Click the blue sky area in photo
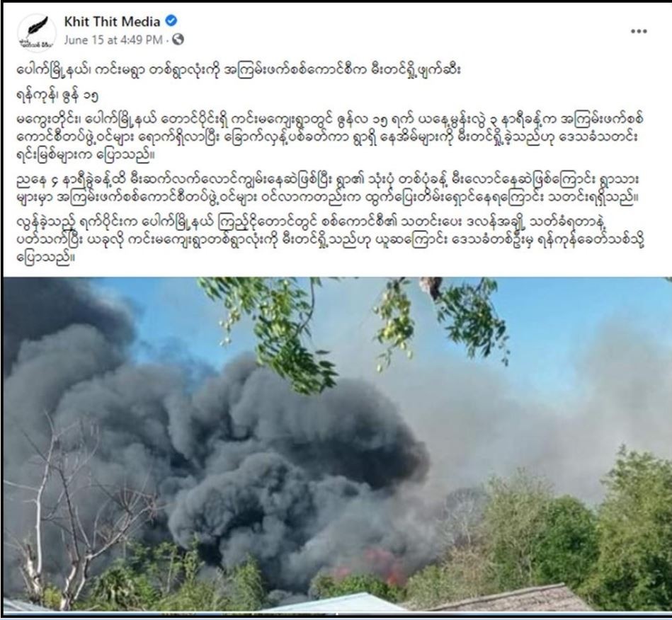Image resolution: width=672 pixels, height=620 pixels. 579,309
